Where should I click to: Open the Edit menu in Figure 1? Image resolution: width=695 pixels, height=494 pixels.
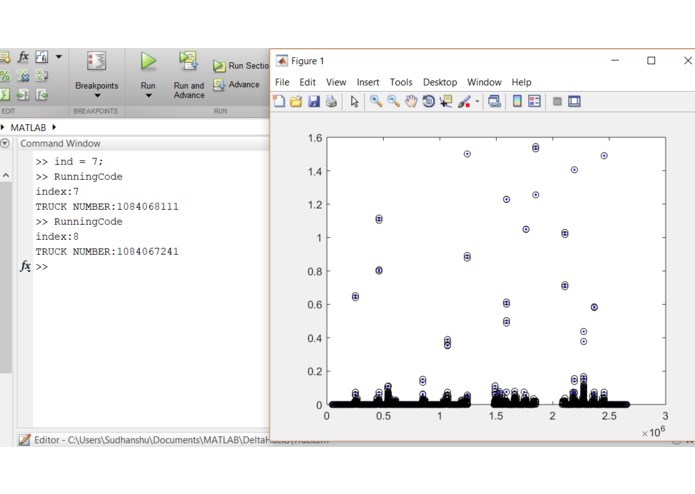tap(307, 82)
